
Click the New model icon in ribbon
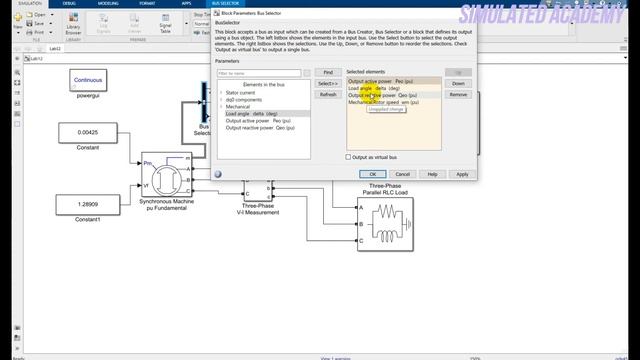pyautogui.click(x=18, y=17)
